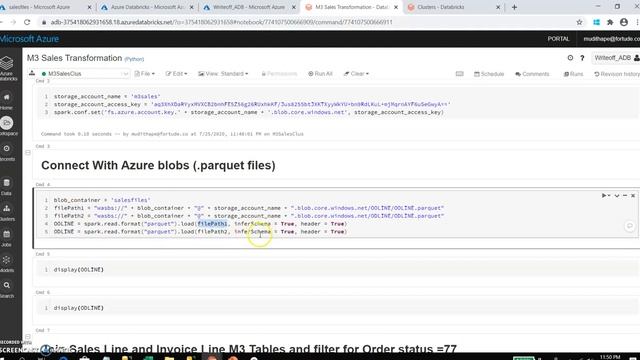Viewport: 640px width, 360px height.
Task: Open the Data sidebar icon
Action: point(7,186)
